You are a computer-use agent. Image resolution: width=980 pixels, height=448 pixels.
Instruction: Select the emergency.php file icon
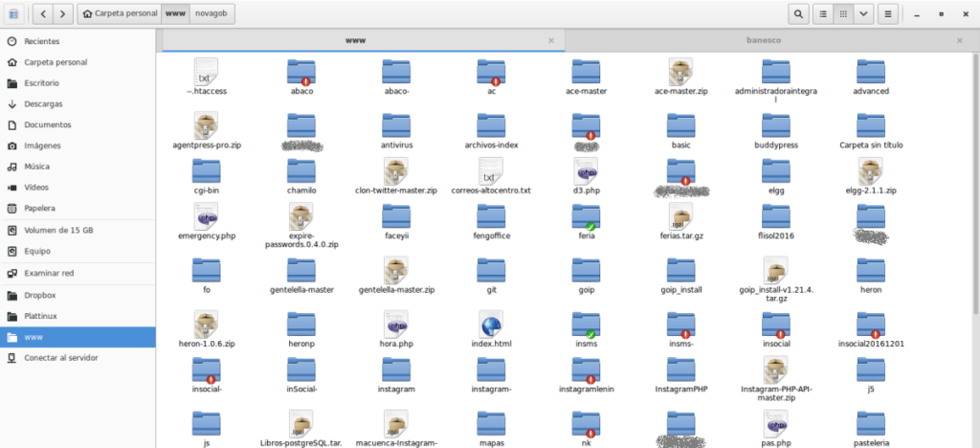pos(206,216)
